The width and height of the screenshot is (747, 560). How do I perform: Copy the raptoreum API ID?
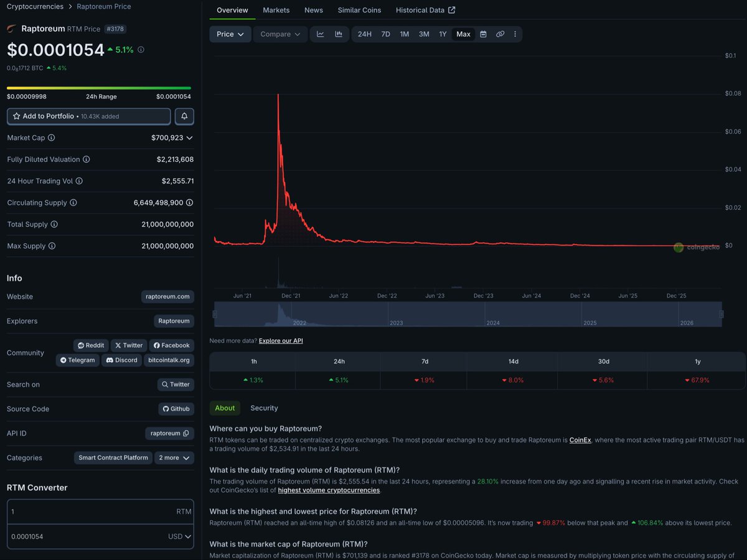[x=186, y=433]
